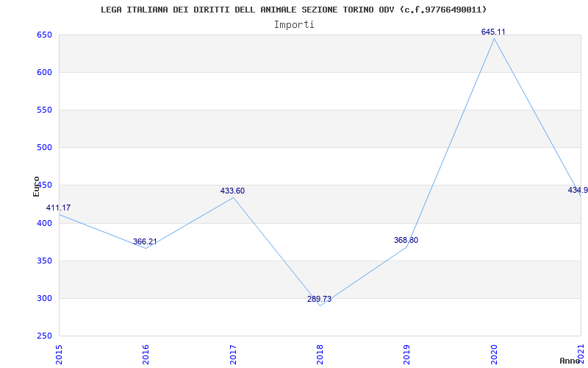
Task: Click the 434.9 data label for 2021
Action: tap(578, 190)
